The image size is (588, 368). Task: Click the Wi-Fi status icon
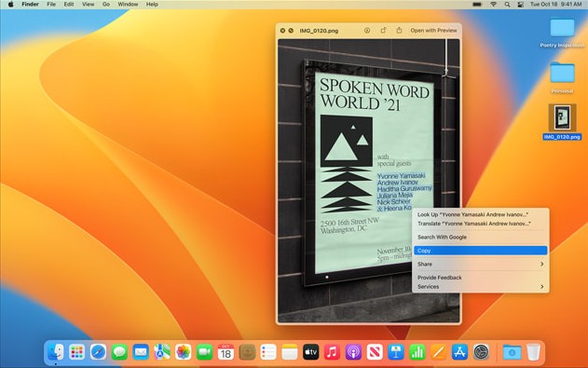[x=494, y=5]
